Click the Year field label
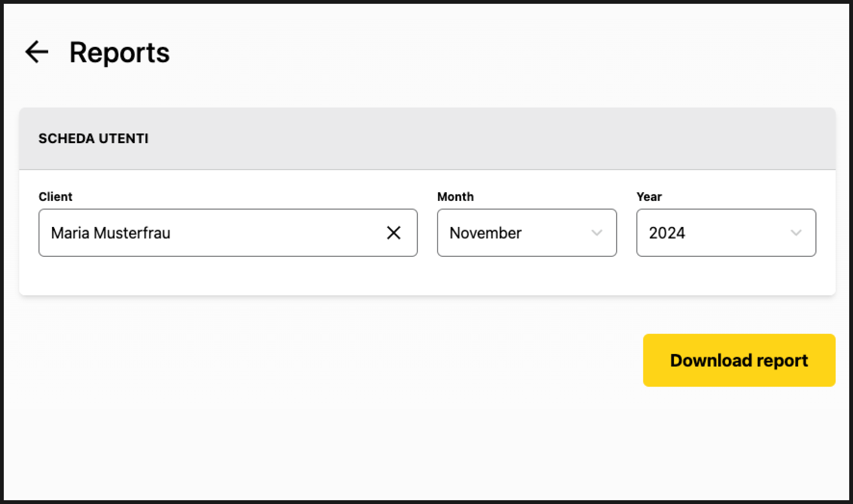Screen dimensions: 853x504 pyautogui.click(x=649, y=197)
